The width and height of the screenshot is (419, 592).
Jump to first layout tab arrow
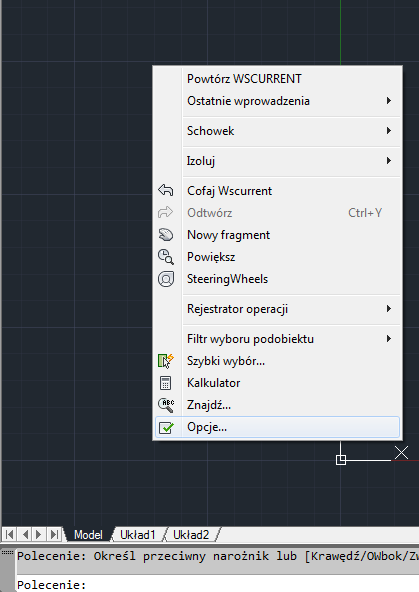point(9,535)
